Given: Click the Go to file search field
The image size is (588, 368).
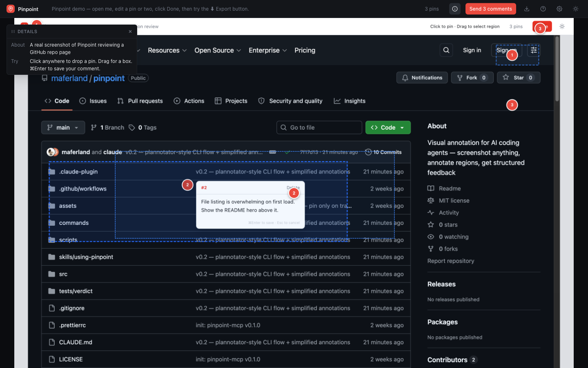Looking at the screenshot, I should [319, 128].
